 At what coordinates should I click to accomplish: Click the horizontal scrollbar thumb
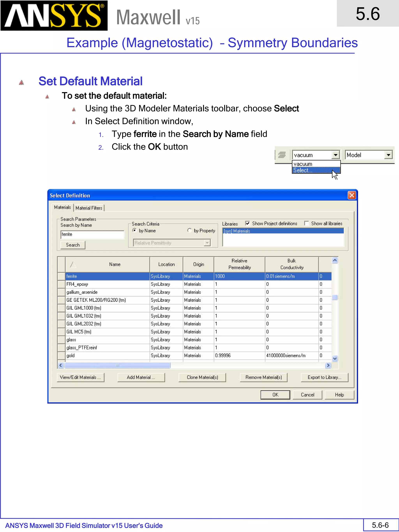[x=117, y=365]
